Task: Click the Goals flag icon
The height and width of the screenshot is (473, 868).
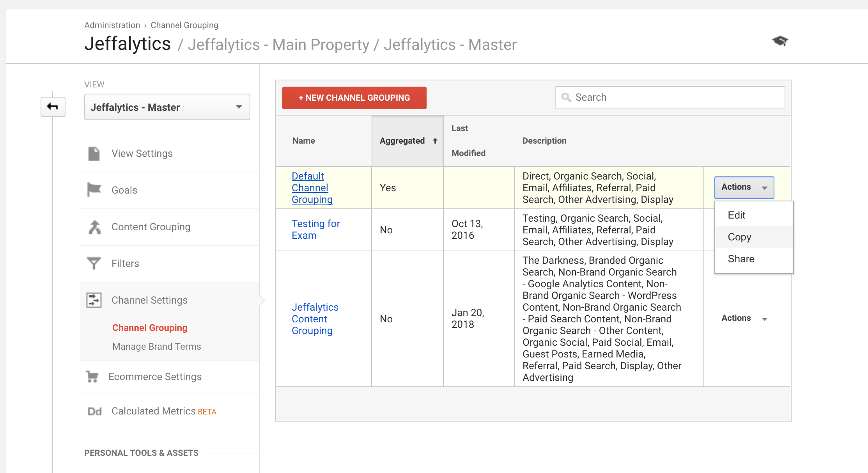Action: coord(94,190)
